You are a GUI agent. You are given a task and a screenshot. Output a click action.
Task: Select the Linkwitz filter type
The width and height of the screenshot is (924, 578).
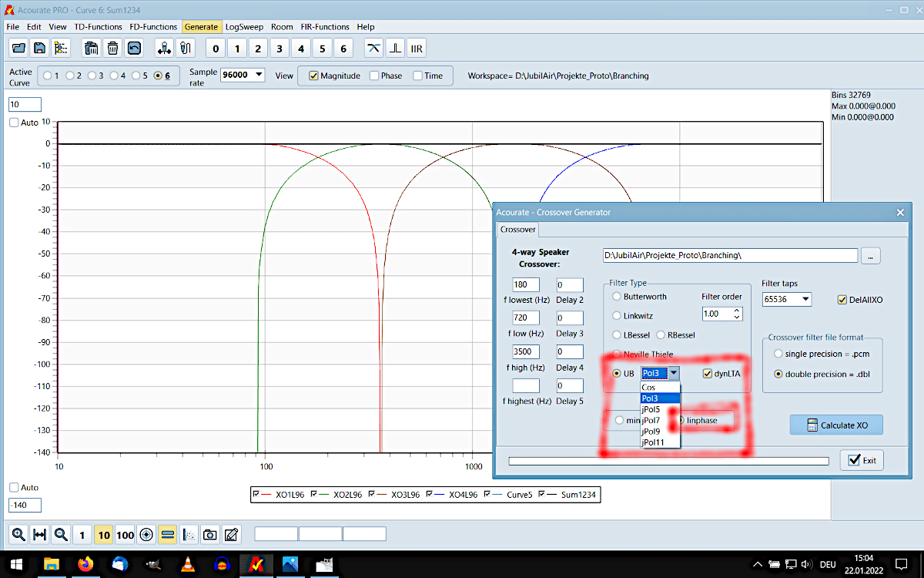coord(617,315)
